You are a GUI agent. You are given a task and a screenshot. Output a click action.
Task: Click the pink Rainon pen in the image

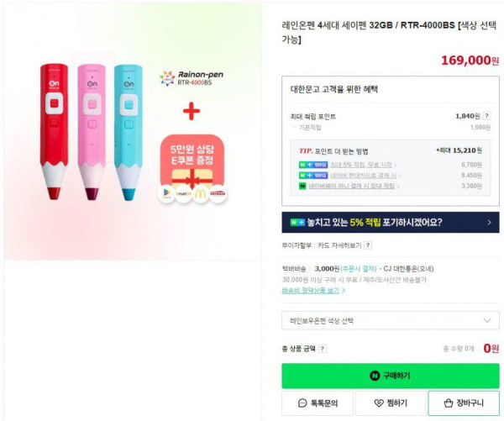(92, 132)
